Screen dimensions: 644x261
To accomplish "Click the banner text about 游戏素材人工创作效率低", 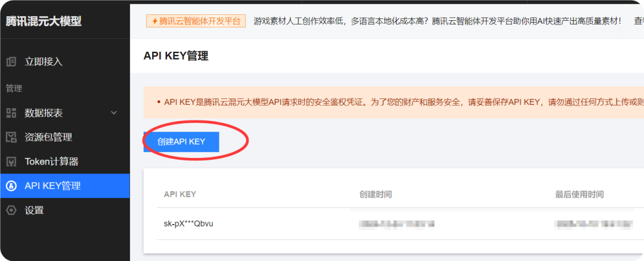I will [438, 21].
